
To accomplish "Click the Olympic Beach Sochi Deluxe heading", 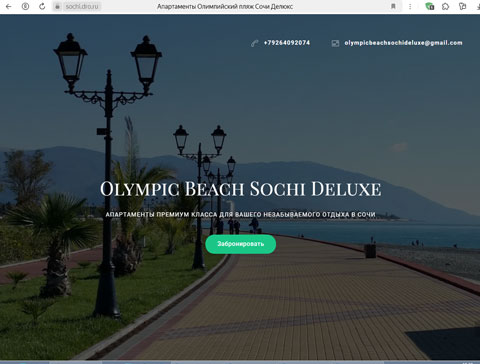I will [x=241, y=189].
